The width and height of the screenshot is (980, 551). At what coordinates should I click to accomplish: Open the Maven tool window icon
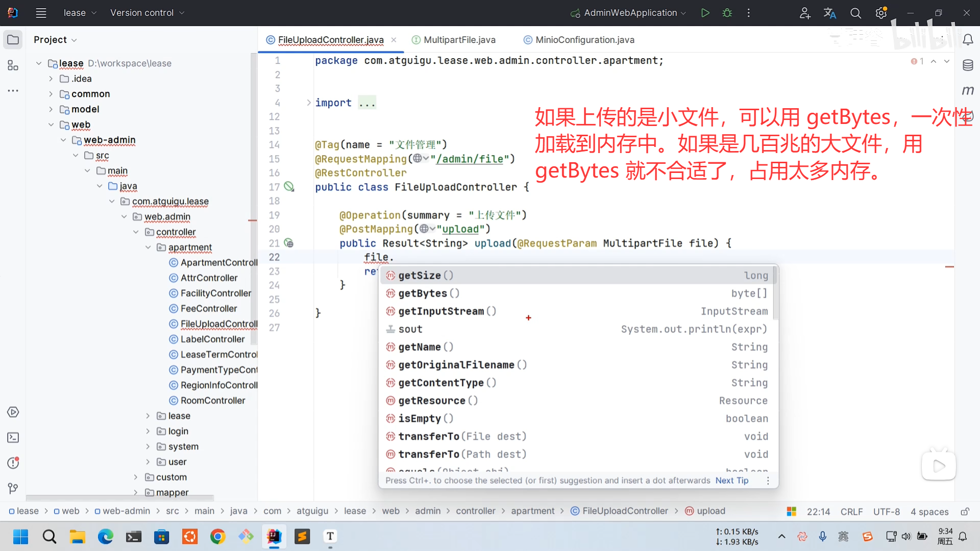[968, 90]
